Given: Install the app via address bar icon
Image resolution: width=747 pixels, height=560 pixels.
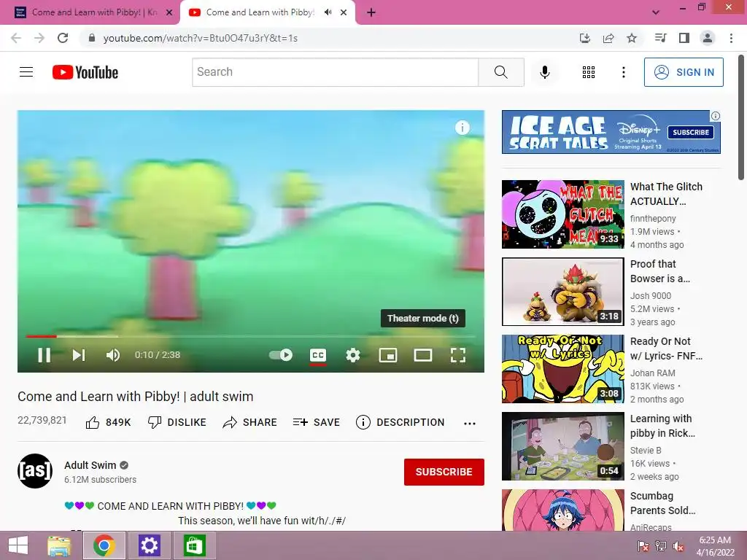Looking at the screenshot, I should tap(584, 38).
